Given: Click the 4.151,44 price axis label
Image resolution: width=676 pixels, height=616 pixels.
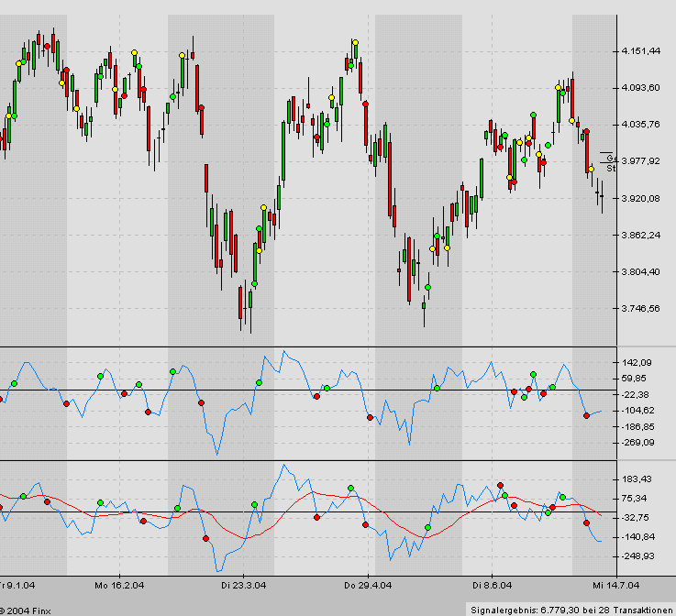Looking at the screenshot, I should point(641,51).
